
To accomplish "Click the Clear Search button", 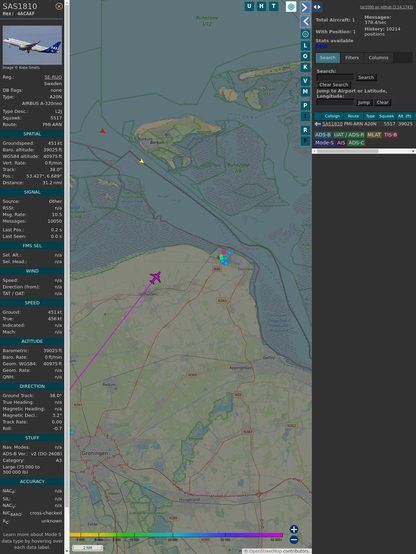I will pyautogui.click(x=334, y=85).
